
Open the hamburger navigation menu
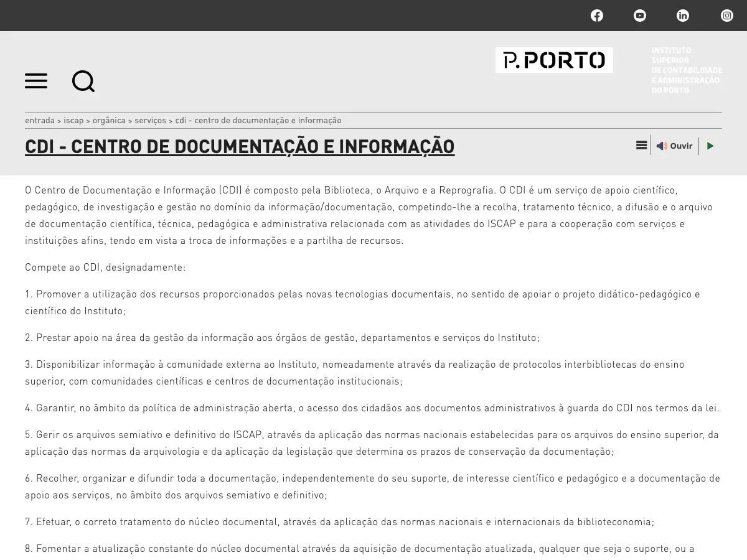36,81
